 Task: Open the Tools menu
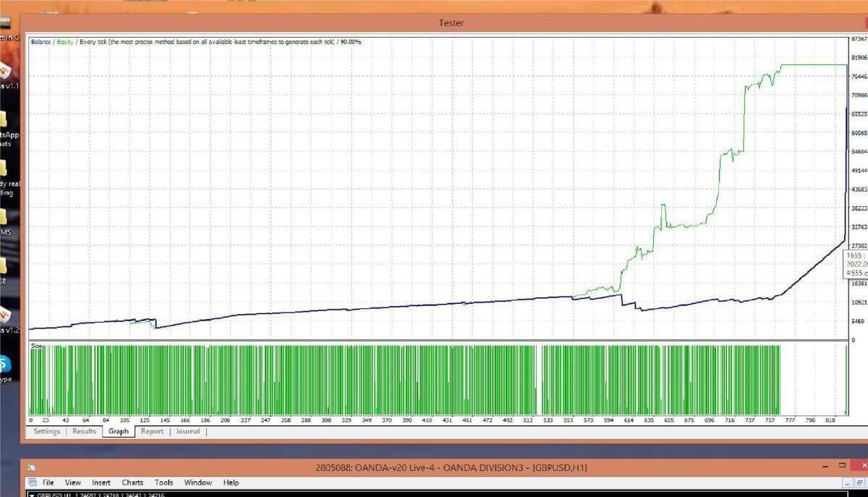164,483
